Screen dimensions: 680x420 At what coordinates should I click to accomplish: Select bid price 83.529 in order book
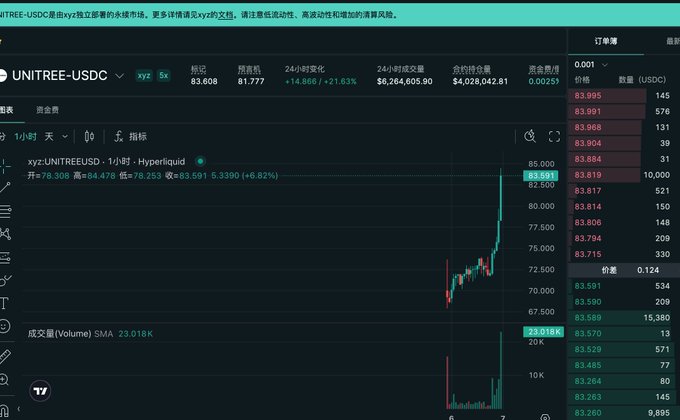[x=588, y=349]
